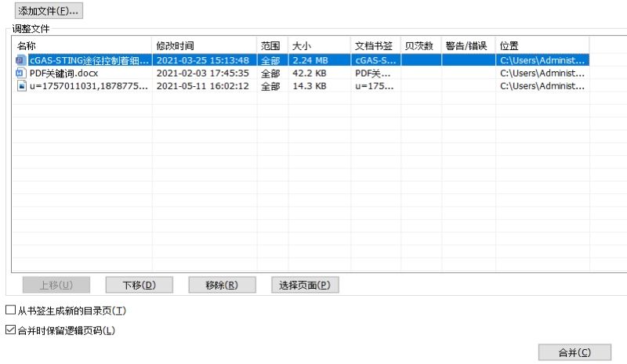Click 全部 range in cGAS-STING row

click(270, 61)
